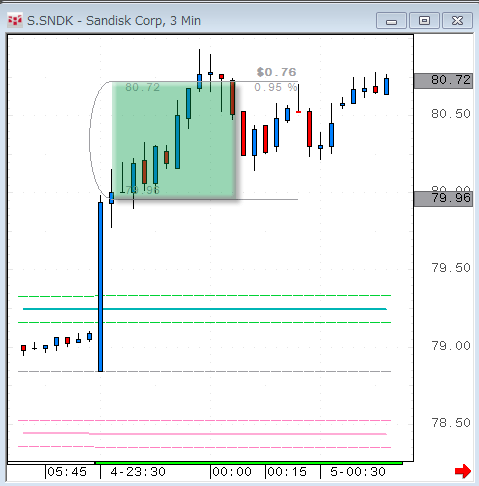Click the 80.50 price axis label
Viewport: 479px width, 486px height.
[x=451, y=114]
